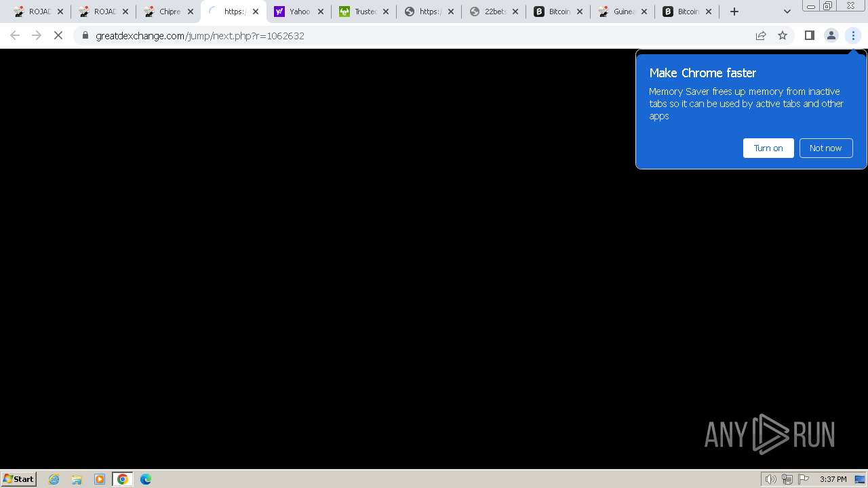The width and height of the screenshot is (868, 488).
Task: View site information lock icon
Action: point(85,35)
